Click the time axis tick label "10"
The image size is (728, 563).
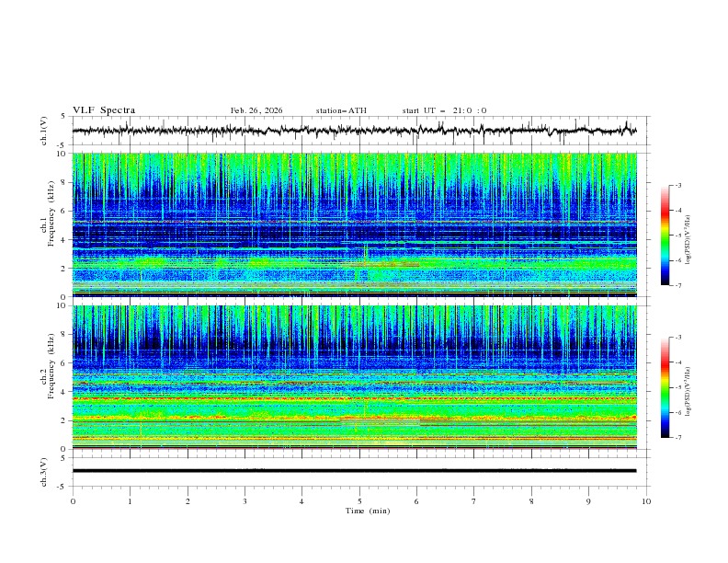tap(646, 501)
